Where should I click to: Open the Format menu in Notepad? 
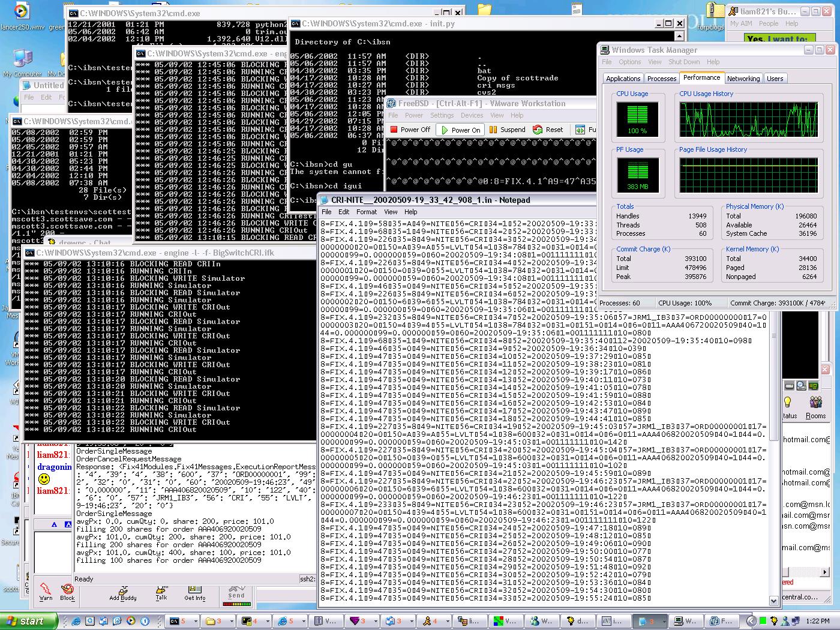click(x=366, y=212)
